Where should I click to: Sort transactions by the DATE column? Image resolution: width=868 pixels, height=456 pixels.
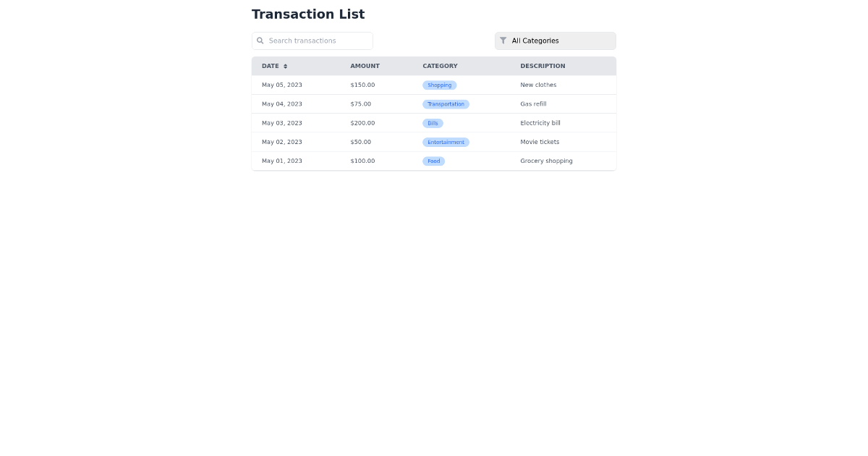271,66
